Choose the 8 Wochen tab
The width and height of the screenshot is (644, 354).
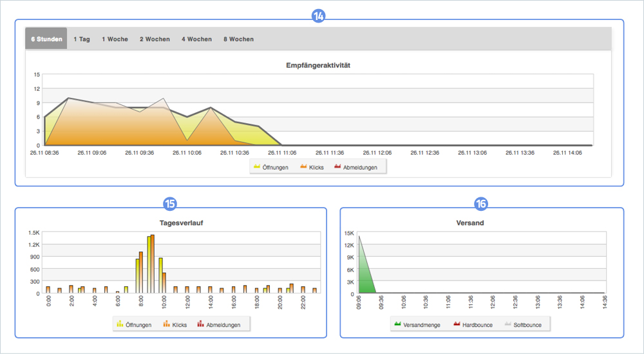pos(239,39)
